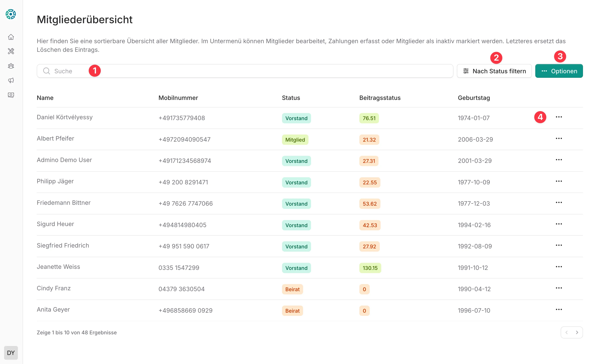
Task: Click the tools icon in sidebar
Action: click(x=11, y=51)
